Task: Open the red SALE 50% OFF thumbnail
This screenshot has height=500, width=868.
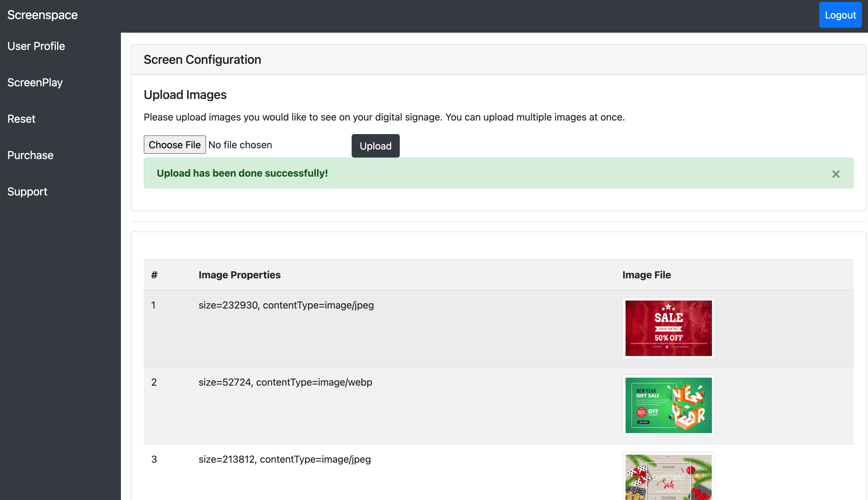Action: 668,328
